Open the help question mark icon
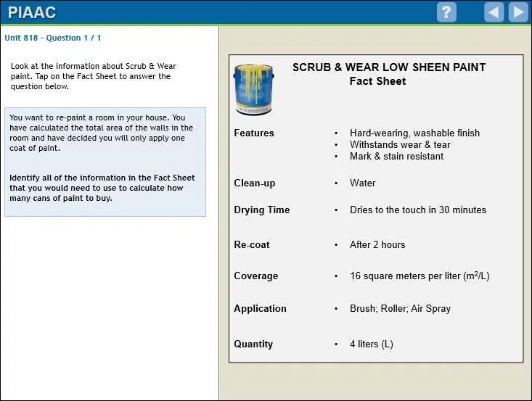Screen dimensions: 532x401 (x=446, y=12)
